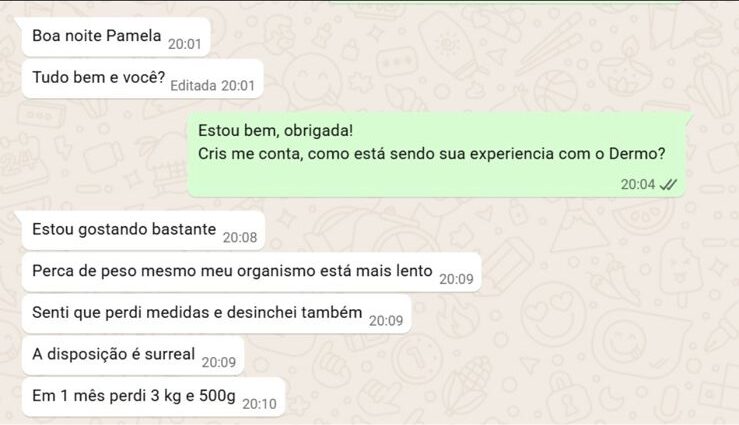739x425 pixels.
Task: Select the 'Em 1 mês perdi 3 kg' message
Action: [154, 397]
